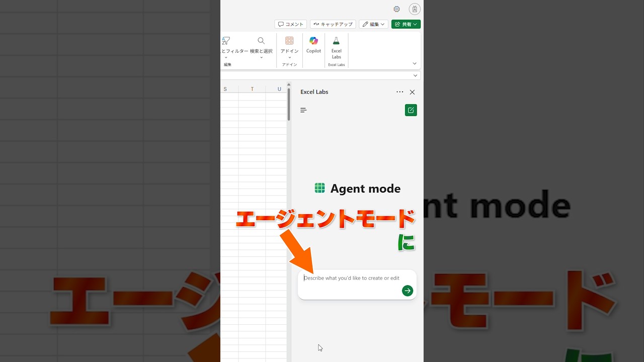Click the コメント comments button

point(291,24)
